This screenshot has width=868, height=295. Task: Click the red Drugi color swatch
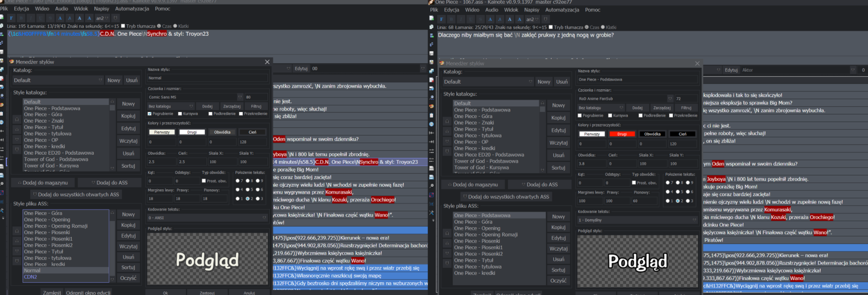click(622, 134)
